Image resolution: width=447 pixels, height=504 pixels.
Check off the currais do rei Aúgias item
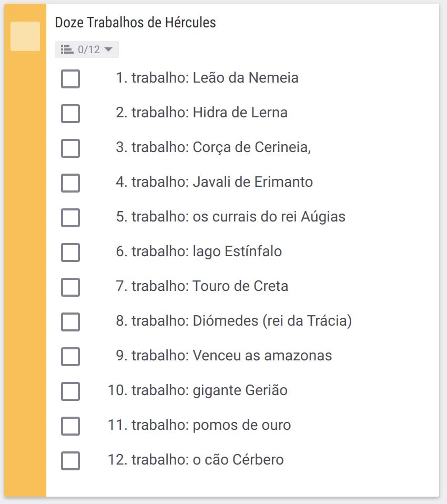point(70,218)
